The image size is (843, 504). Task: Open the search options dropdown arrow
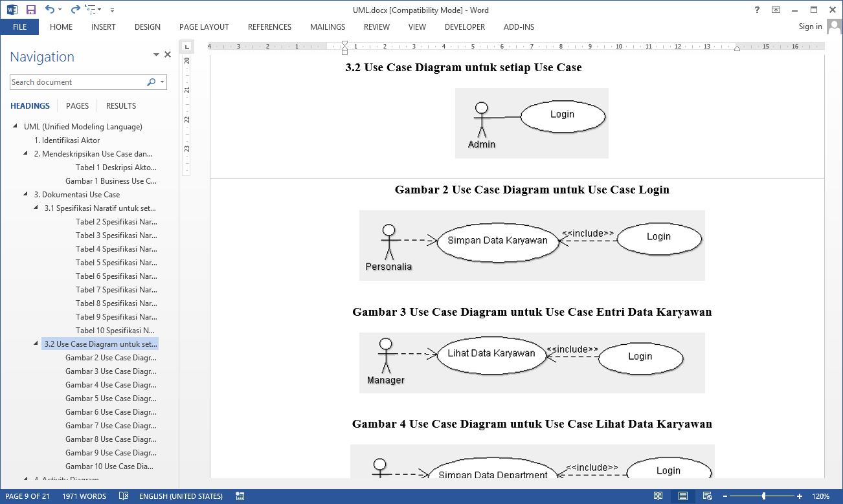point(162,82)
